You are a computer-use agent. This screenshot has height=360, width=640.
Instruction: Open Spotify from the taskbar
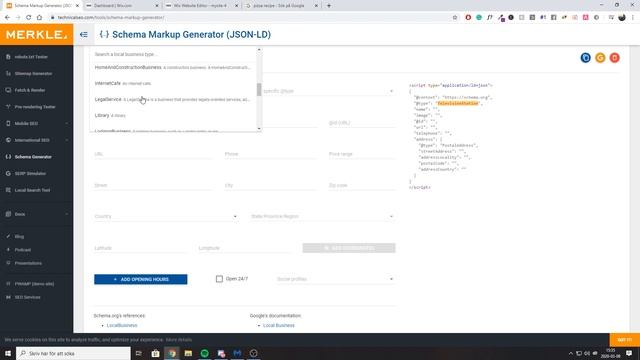point(204,353)
